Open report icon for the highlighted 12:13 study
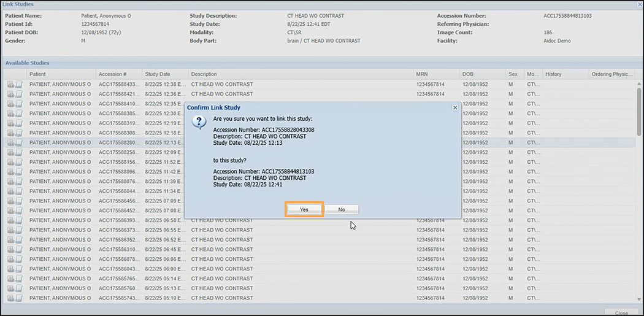Image resolution: width=644 pixels, height=316 pixels. click(x=19, y=142)
